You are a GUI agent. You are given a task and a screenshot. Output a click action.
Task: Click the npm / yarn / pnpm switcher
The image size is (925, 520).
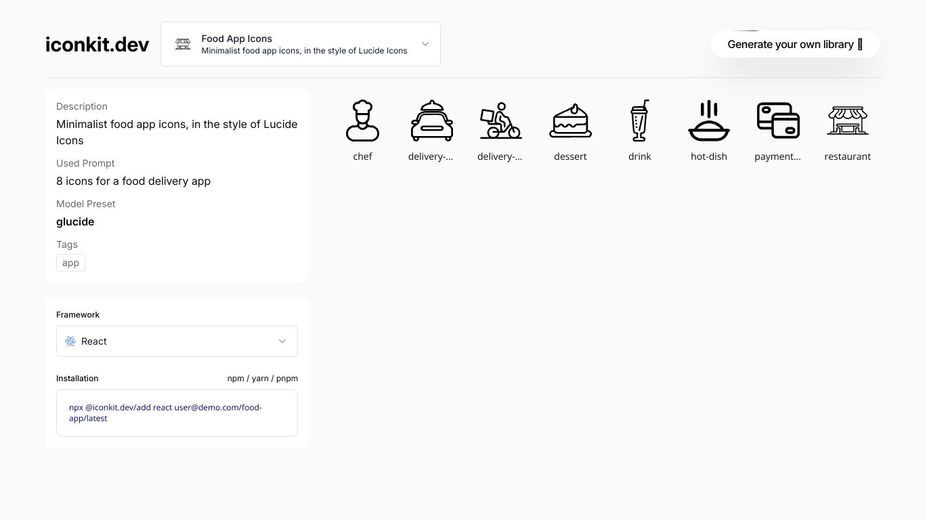[x=263, y=378]
